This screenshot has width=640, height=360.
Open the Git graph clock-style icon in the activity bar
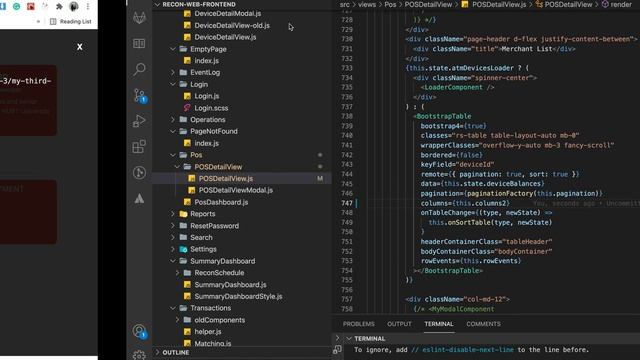(x=139, y=173)
